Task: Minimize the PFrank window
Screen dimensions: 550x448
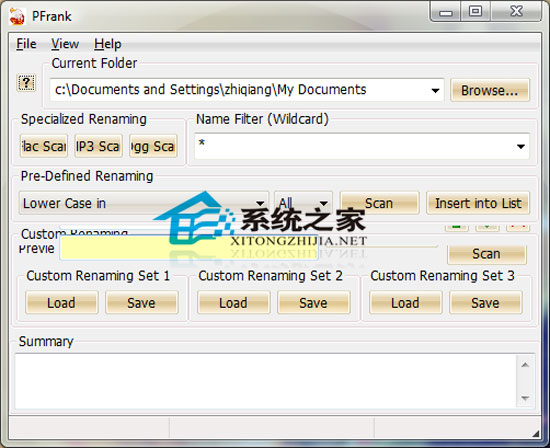Action: click(x=446, y=12)
